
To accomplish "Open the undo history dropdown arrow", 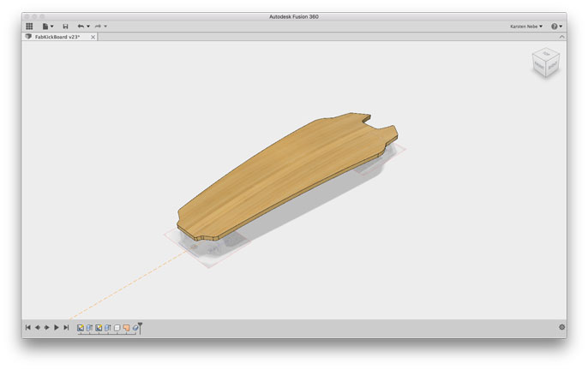I will click(88, 27).
